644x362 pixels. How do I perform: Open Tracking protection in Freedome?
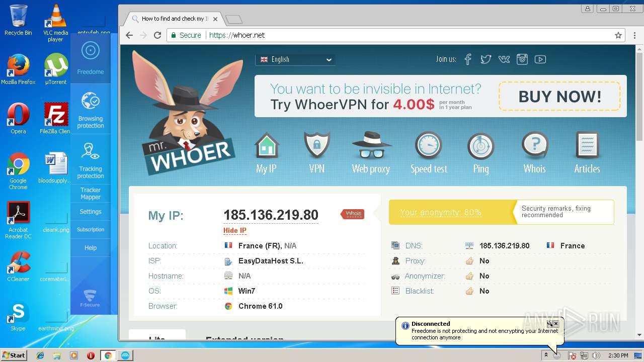(x=91, y=160)
